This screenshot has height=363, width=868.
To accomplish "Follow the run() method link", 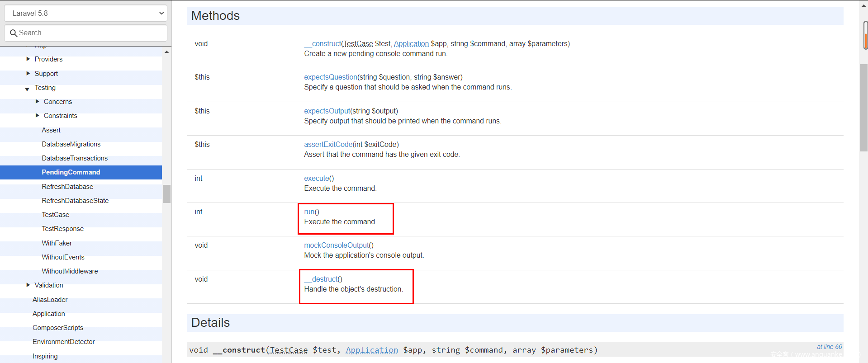I will [x=309, y=212].
